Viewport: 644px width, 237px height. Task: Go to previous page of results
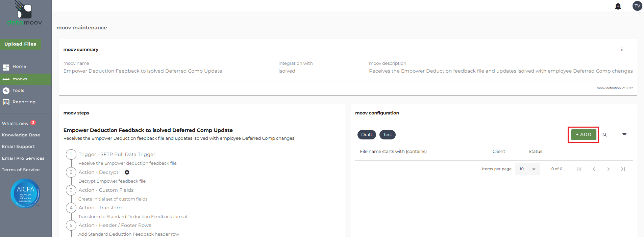tap(594, 169)
